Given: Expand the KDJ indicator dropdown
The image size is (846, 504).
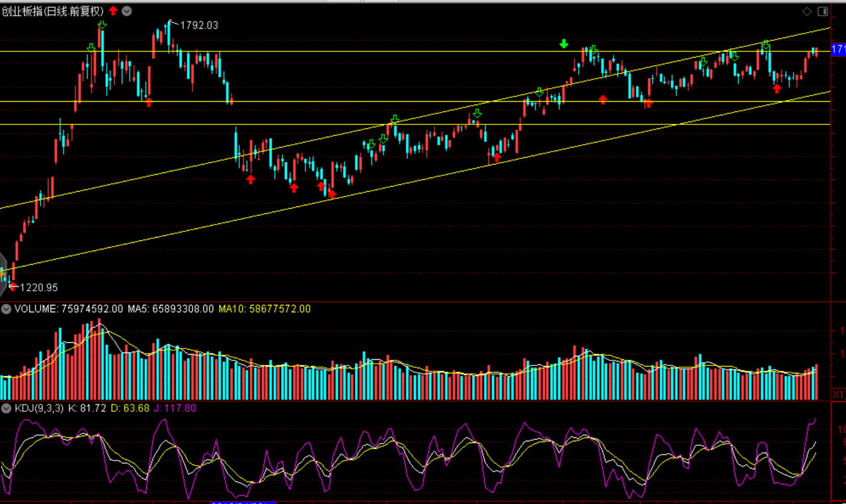Looking at the screenshot, I should [6, 408].
